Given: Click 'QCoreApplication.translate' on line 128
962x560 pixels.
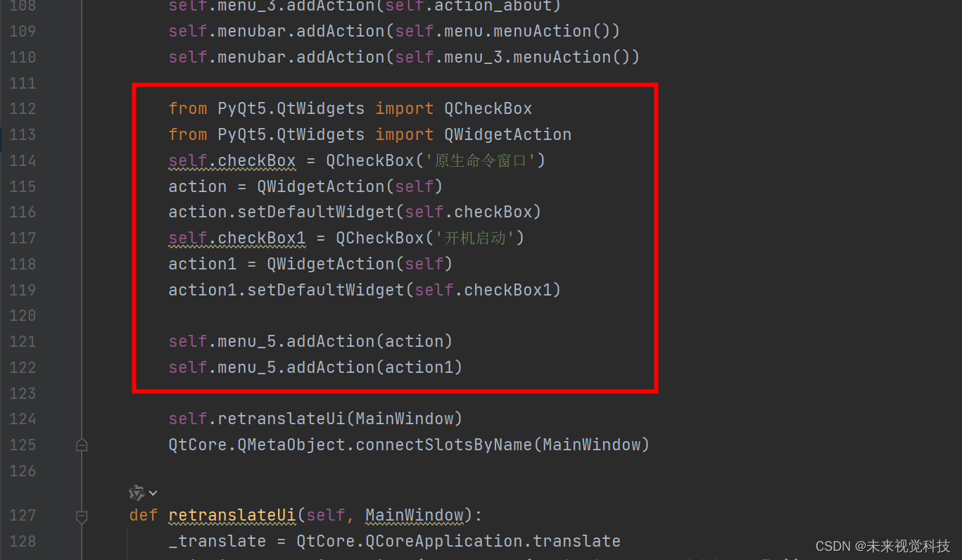Looking at the screenshot, I should pos(488,541).
